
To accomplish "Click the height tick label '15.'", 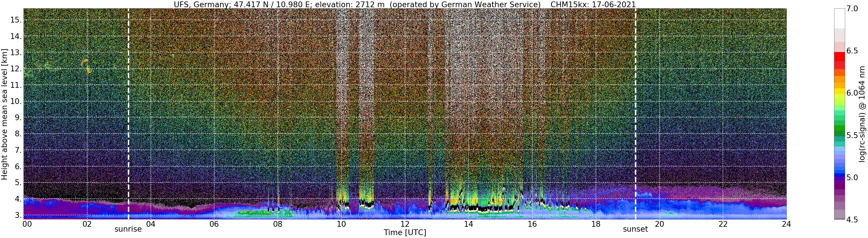I will (x=16, y=20).
